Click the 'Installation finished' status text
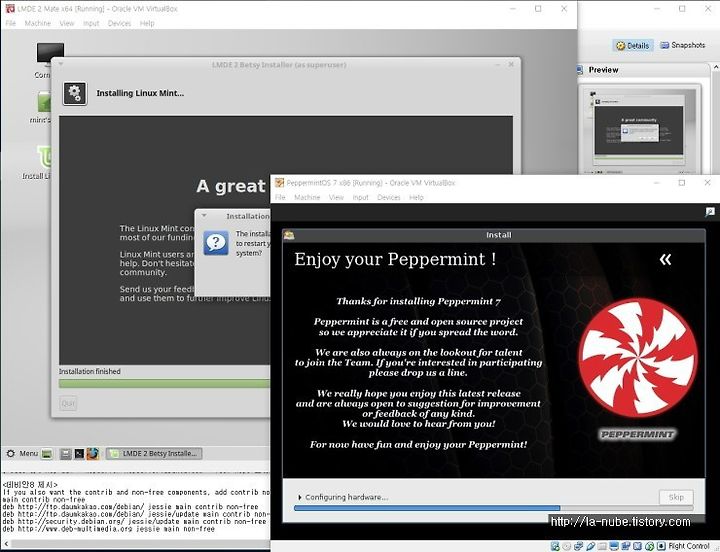720x552 pixels. tap(90, 371)
